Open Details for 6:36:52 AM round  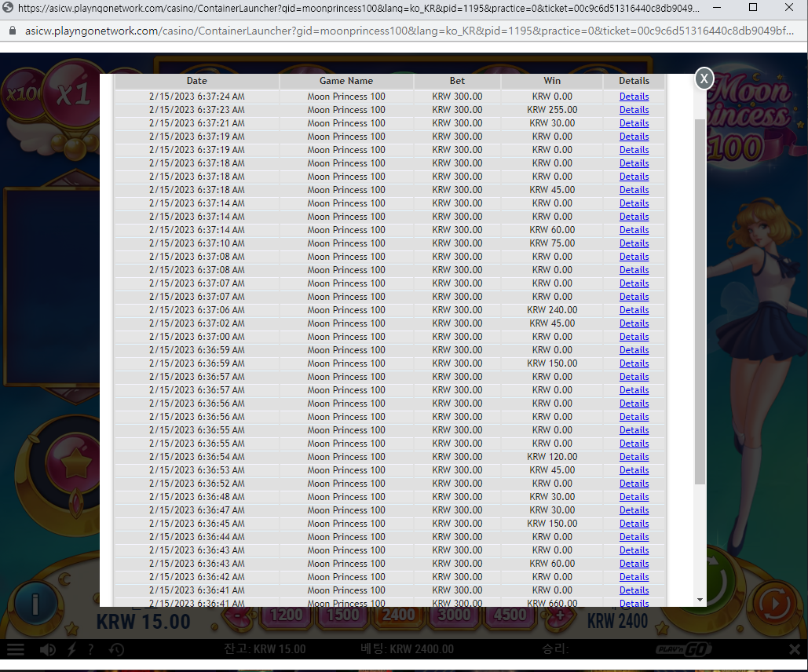634,484
